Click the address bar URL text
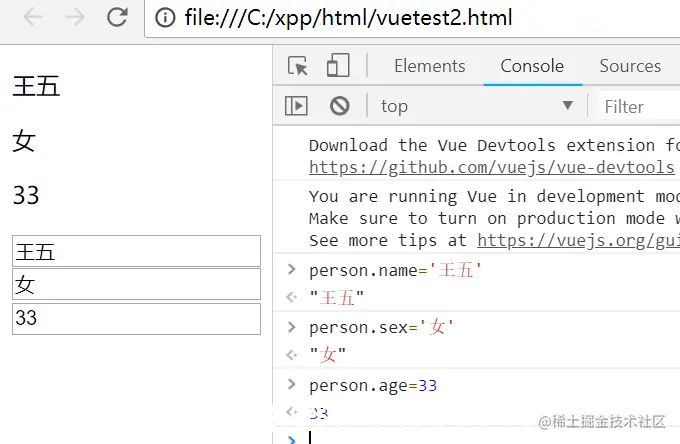Screen dimensions: 680x444 click(348, 18)
